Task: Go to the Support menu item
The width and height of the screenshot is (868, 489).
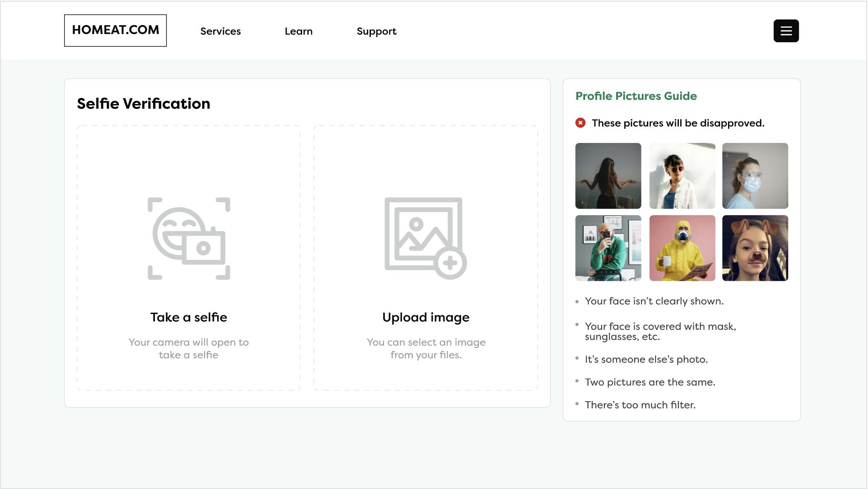Action: (376, 31)
